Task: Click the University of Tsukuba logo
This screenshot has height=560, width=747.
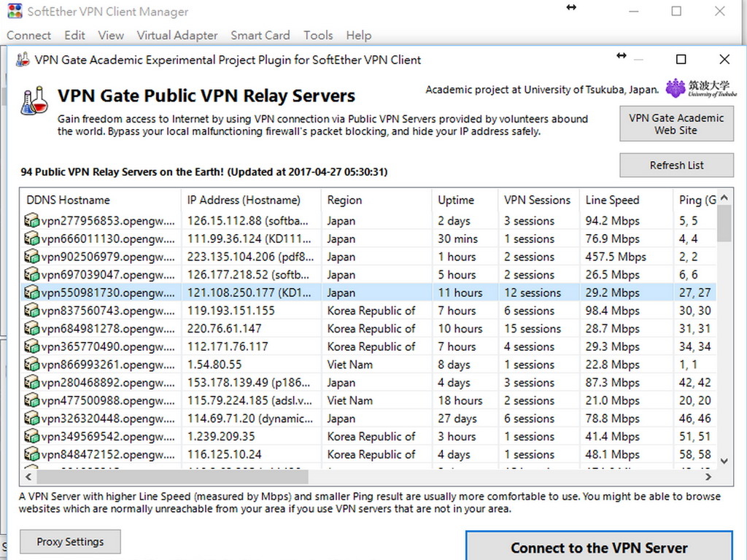Action: [x=701, y=88]
